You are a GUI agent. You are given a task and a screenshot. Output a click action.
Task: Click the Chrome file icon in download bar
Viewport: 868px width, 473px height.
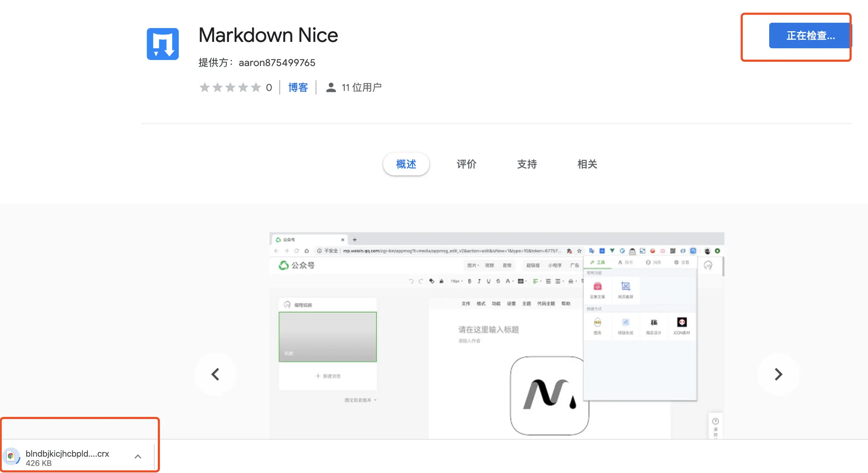pos(11,456)
